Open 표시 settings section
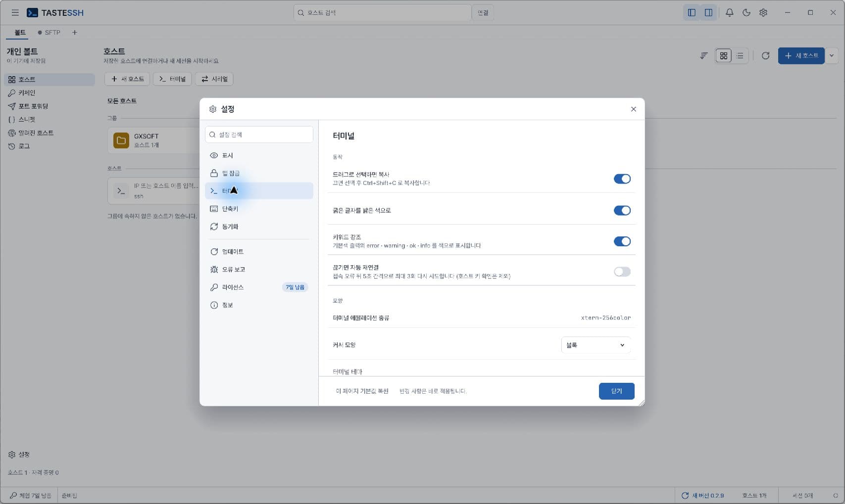845x504 pixels. (259, 155)
